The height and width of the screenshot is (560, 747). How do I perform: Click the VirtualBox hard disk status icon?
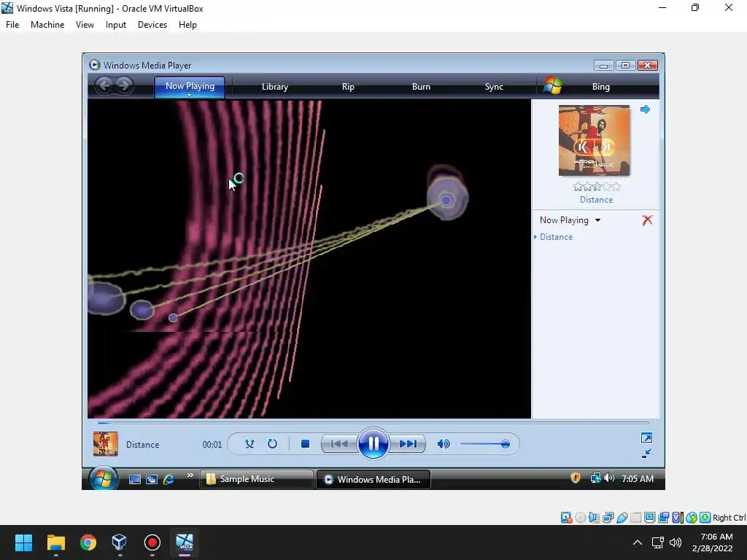coord(566,518)
